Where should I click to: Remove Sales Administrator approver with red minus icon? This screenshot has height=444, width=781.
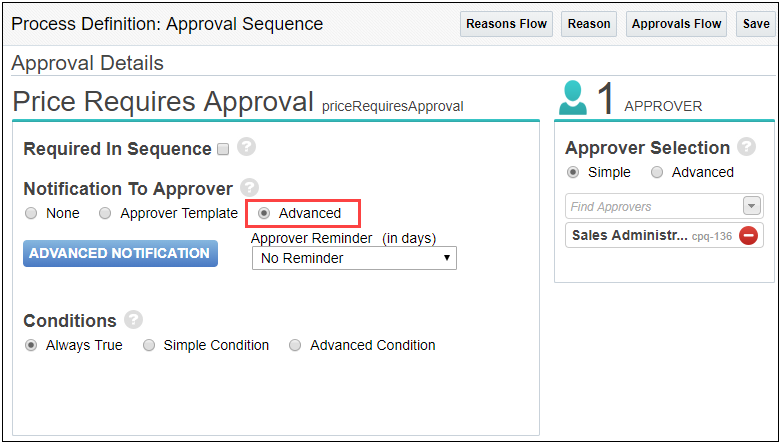747,237
